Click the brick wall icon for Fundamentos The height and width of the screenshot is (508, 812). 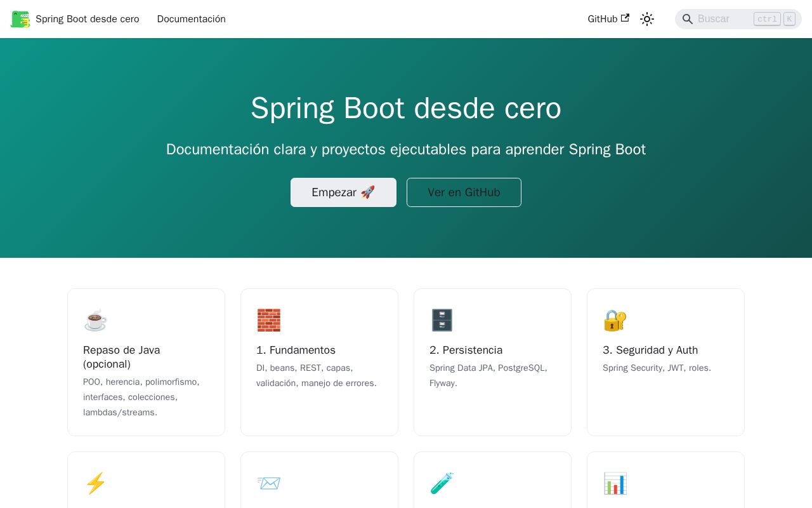(268, 320)
